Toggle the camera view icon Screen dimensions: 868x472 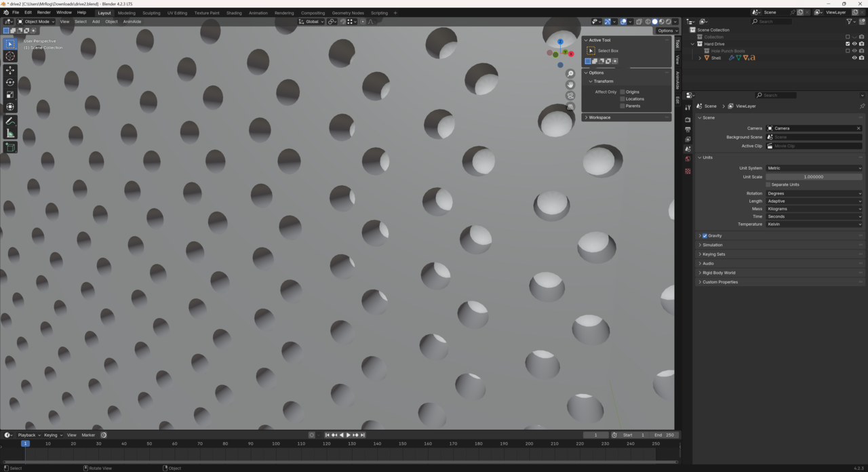570,96
